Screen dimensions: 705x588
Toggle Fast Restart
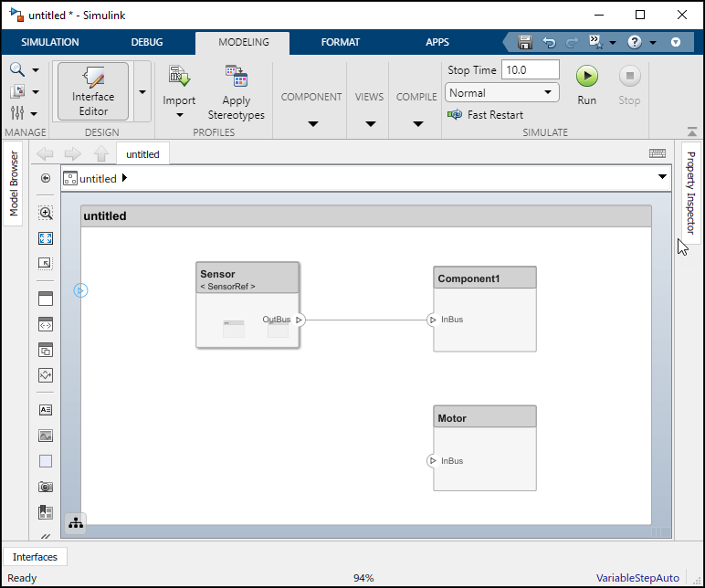(x=486, y=115)
